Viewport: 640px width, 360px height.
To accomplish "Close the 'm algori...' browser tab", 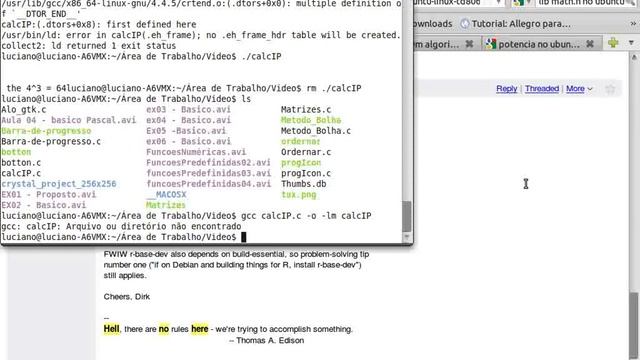I will (469, 44).
